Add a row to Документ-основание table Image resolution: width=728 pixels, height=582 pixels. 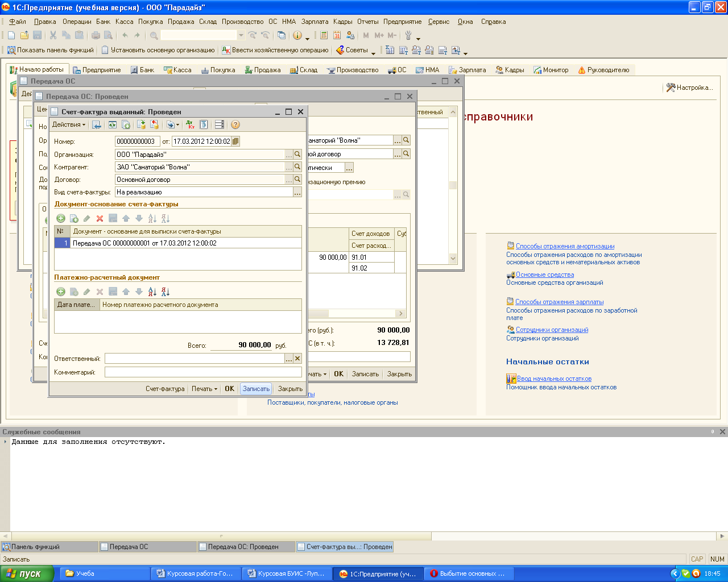coord(61,218)
